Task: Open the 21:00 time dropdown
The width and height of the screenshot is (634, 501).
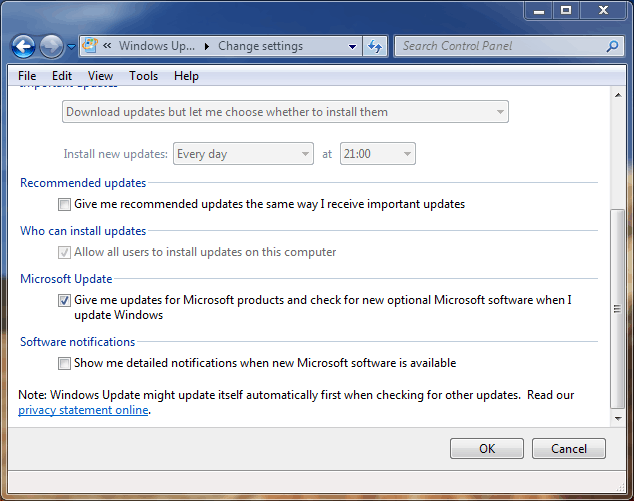Action: point(378,154)
